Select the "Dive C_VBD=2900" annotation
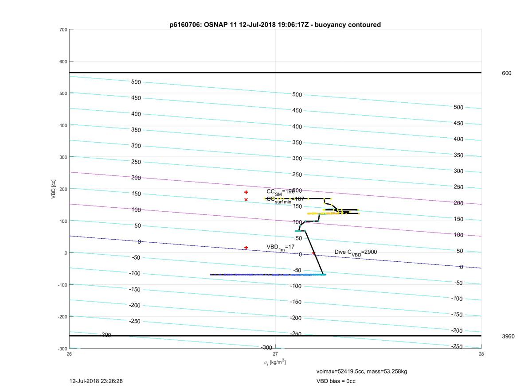Image resolution: width=532 pixels, height=392 pixels. point(356,252)
